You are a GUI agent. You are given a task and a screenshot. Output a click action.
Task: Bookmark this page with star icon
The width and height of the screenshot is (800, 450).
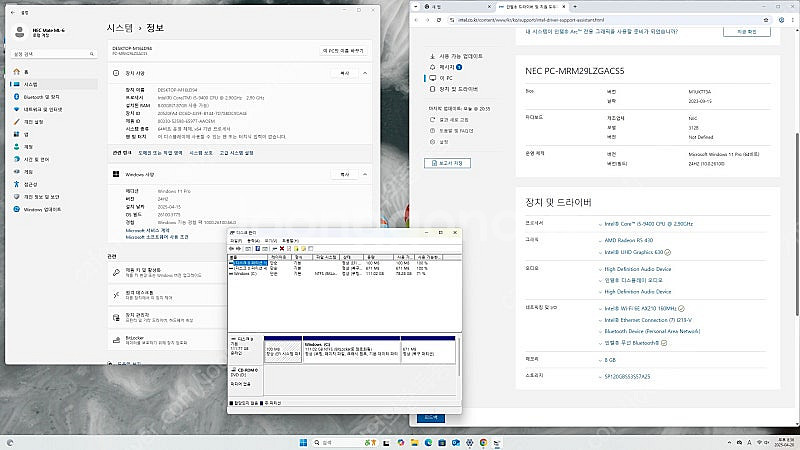coord(766,20)
